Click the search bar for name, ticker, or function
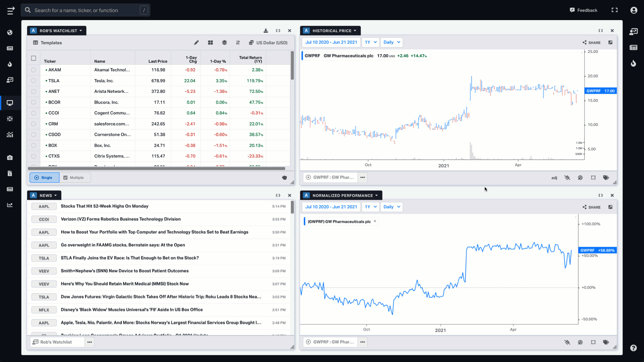Image resolution: width=644 pixels, height=362 pixels. point(86,10)
